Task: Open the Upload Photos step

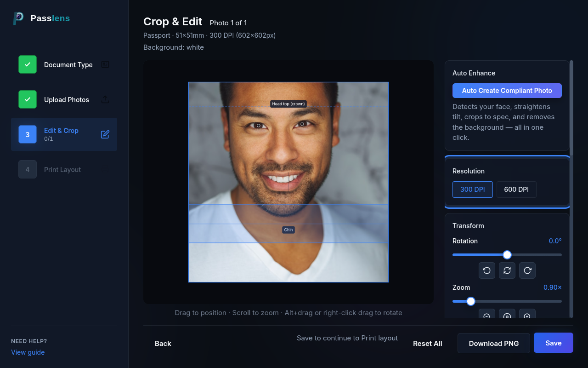Action: point(64,99)
